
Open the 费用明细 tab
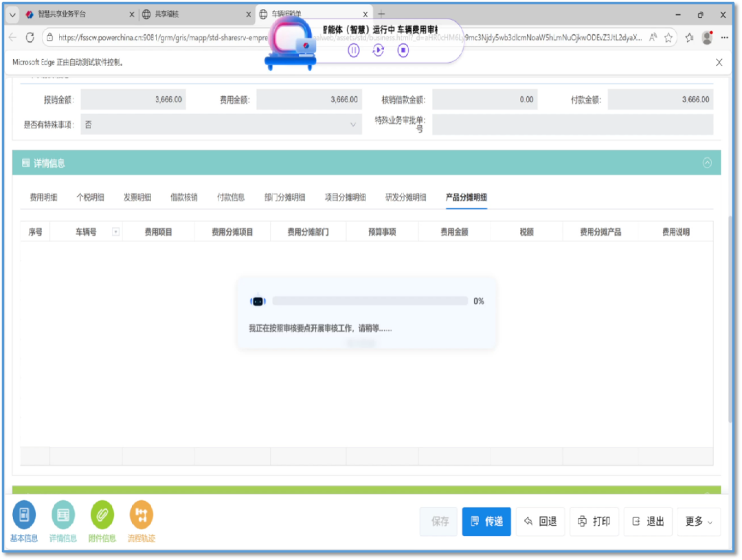pyautogui.click(x=43, y=197)
